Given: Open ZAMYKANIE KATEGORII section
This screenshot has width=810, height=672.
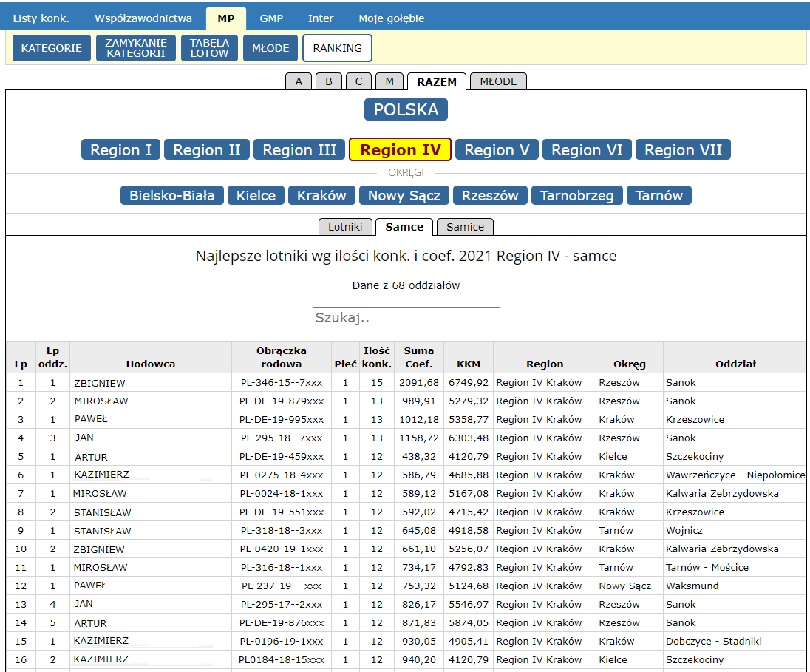Looking at the screenshot, I should coord(136,48).
